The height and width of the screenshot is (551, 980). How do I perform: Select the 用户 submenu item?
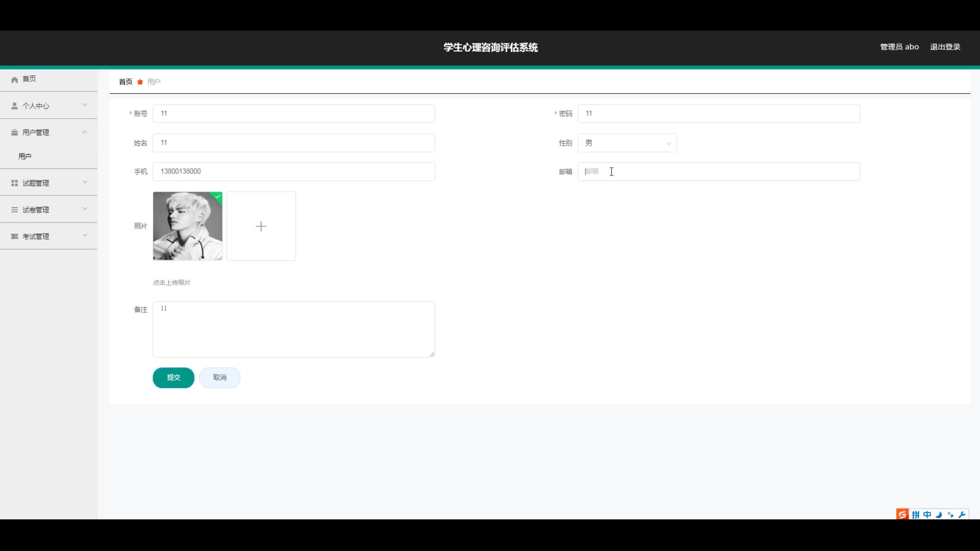pyautogui.click(x=25, y=157)
